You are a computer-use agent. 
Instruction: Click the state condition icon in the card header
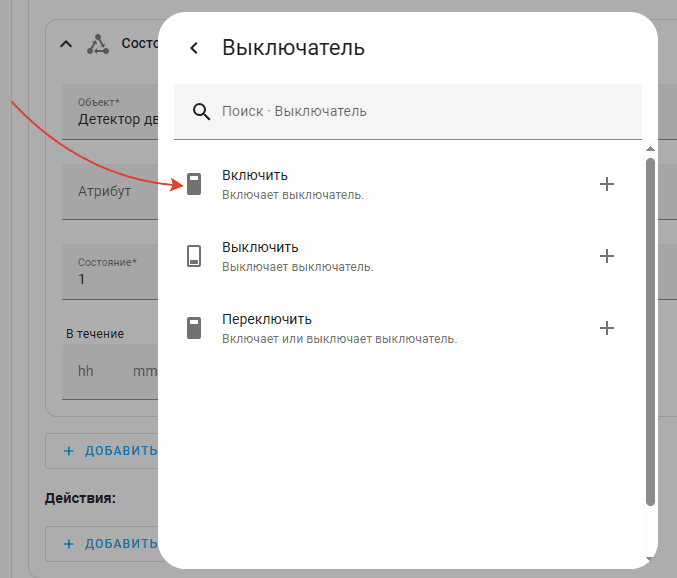[x=97, y=44]
